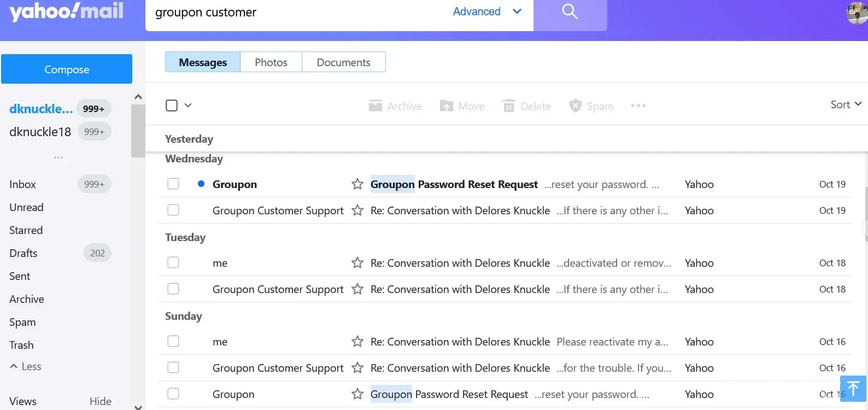868x410 pixels.
Task: Click into the 'groupon customer' search field
Action: click(x=295, y=13)
